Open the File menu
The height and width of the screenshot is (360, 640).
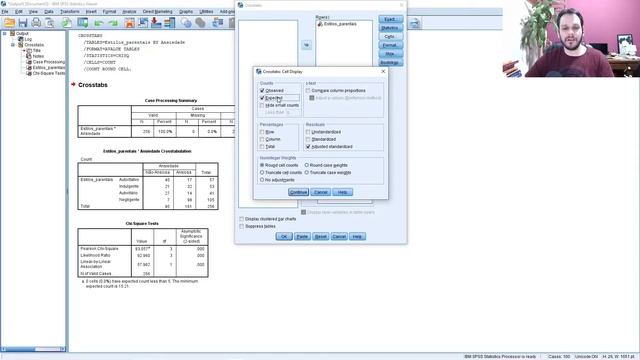pyautogui.click(x=5, y=12)
